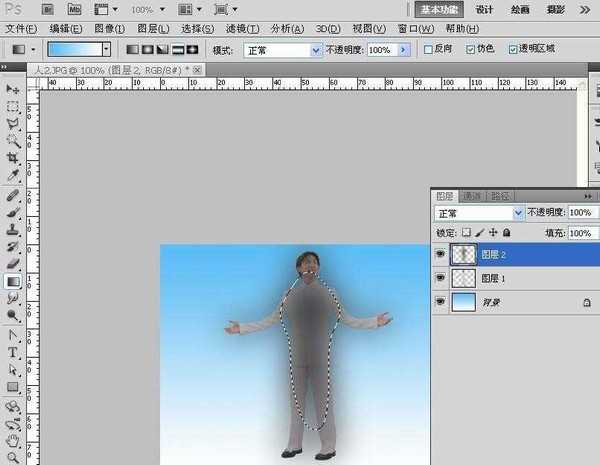Click the 设计 workspace button
This screenshot has width=600, height=465.
point(484,9)
